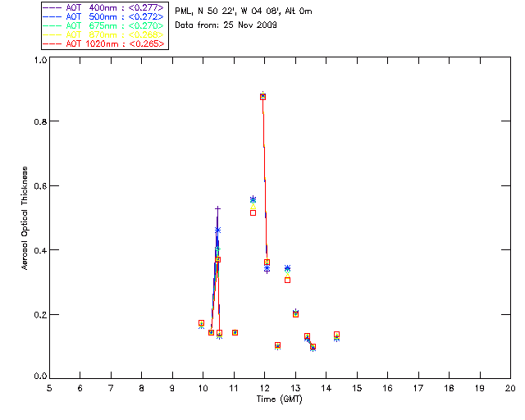Click the '9' x-axis tick label
The height and width of the screenshot is (420, 525).
(172, 388)
